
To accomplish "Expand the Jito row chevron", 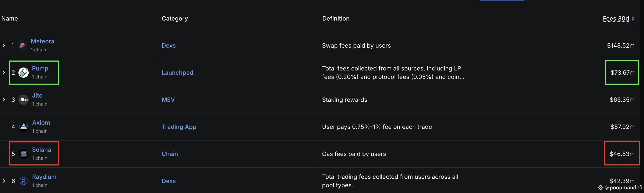I will 4,100.
